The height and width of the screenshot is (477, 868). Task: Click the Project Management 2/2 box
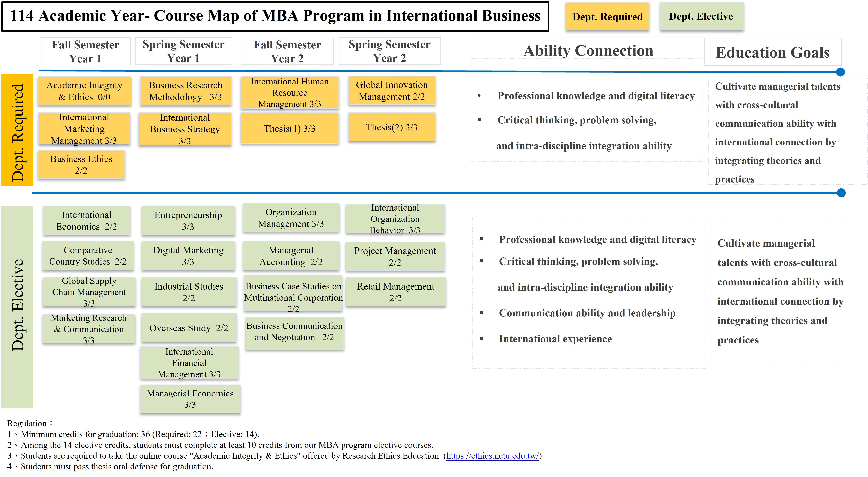395,256
